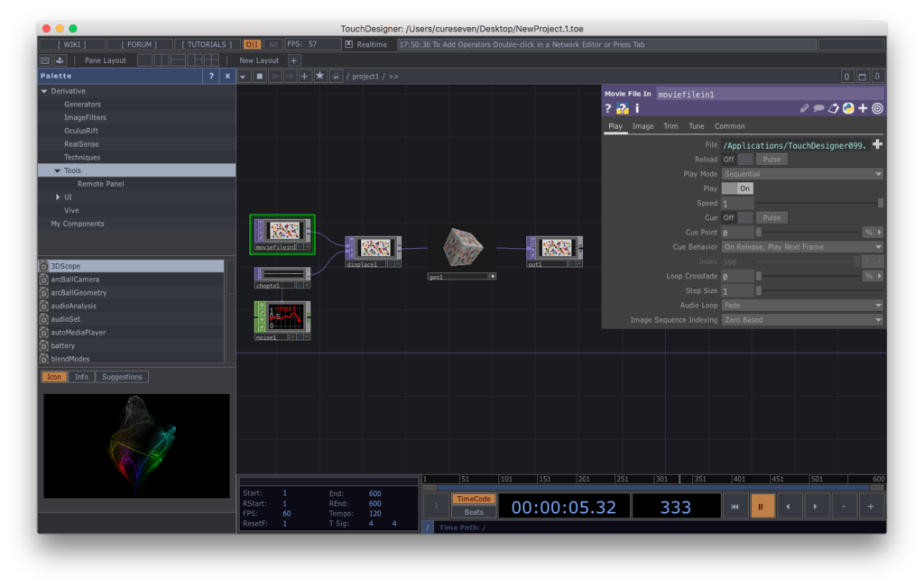Open the Cue Behavior dropdown

pos(802,247)
